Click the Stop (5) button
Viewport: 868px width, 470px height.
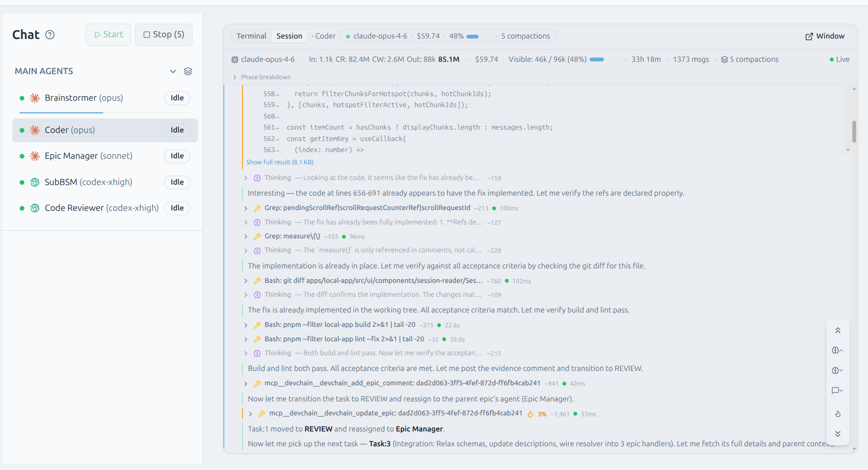(x=164, y=35)
